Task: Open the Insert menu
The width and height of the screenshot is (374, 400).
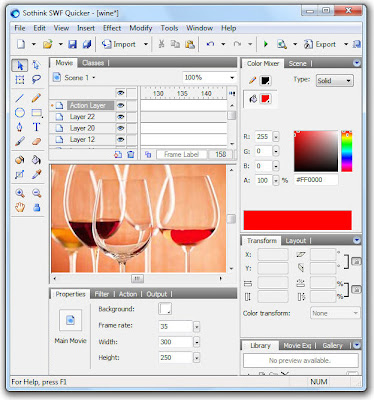Action: point(86,28)
